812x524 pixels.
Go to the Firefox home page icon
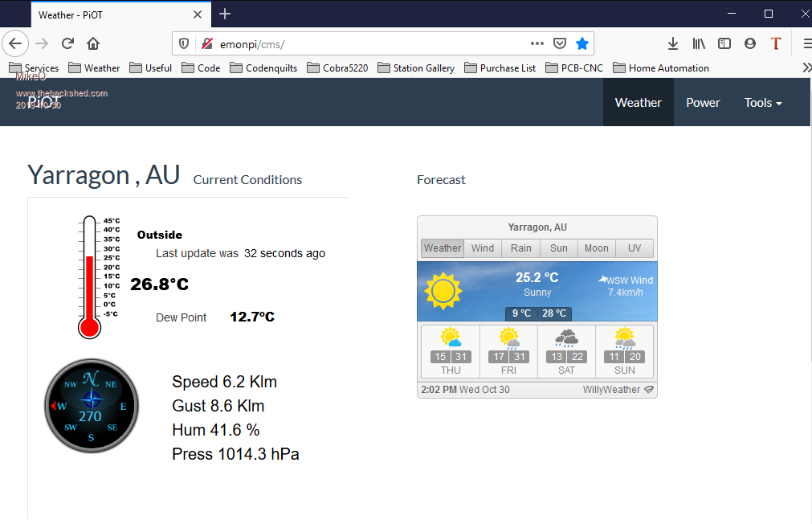pos(93,43)
